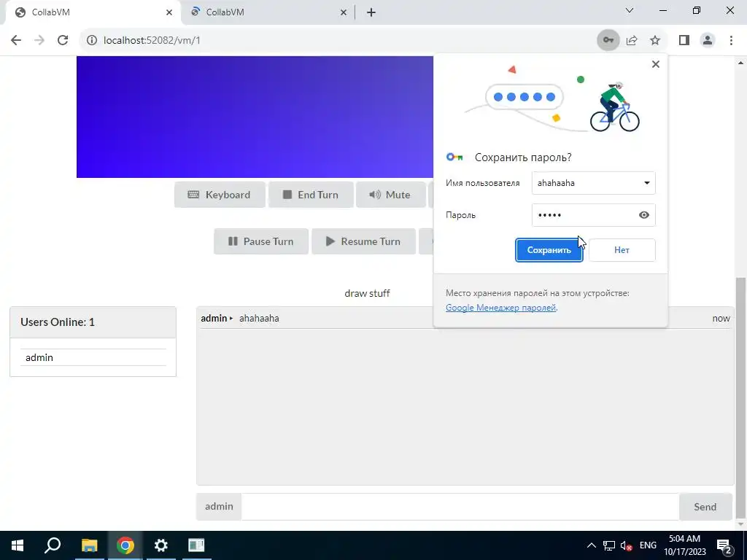Switch ENG input language

click(648, 545)
